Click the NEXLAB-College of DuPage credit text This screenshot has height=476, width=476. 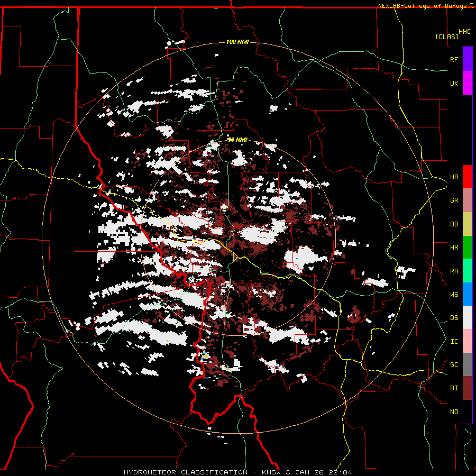pyautogui.click(x=423, y=6)
